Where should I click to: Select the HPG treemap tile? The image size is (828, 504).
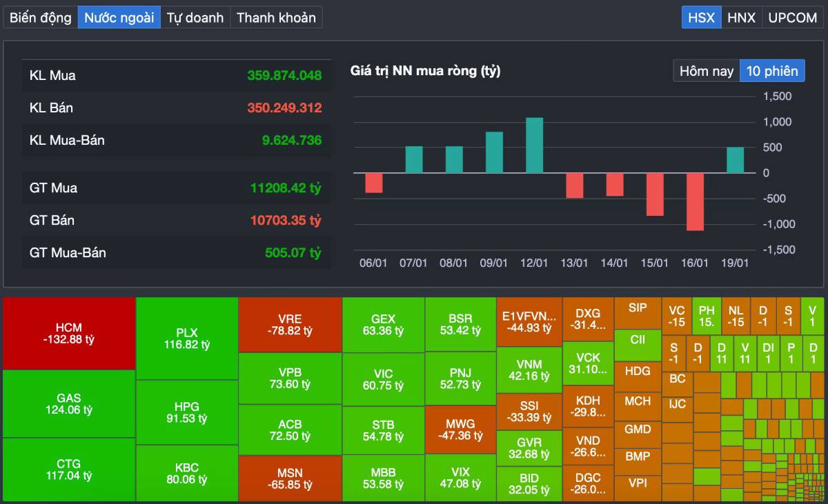pyautogui.click(x=187, y=412)
